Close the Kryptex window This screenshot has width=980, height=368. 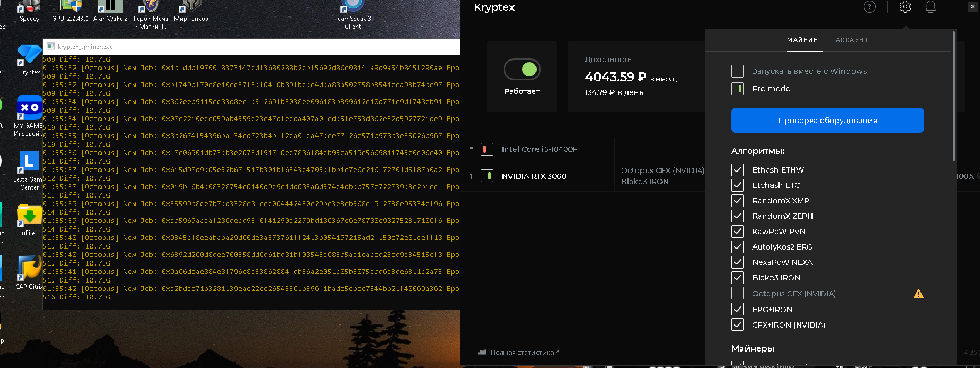pos(973,6)
